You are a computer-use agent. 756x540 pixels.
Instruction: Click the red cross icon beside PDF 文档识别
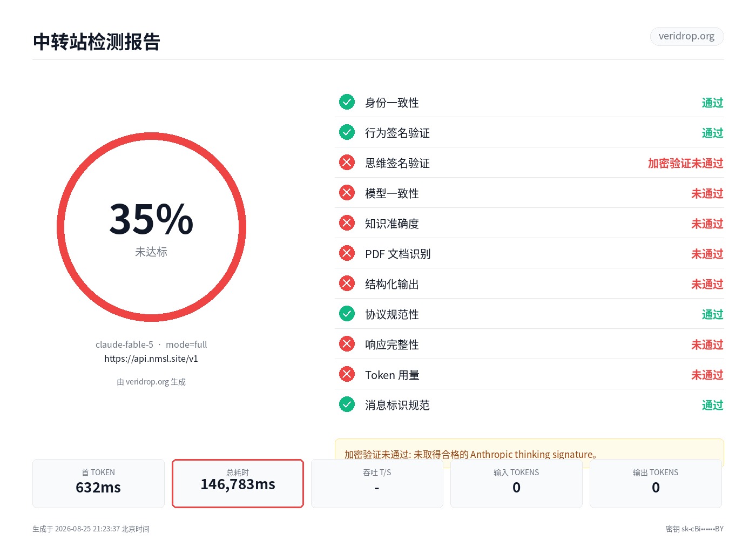coord(347,253)
